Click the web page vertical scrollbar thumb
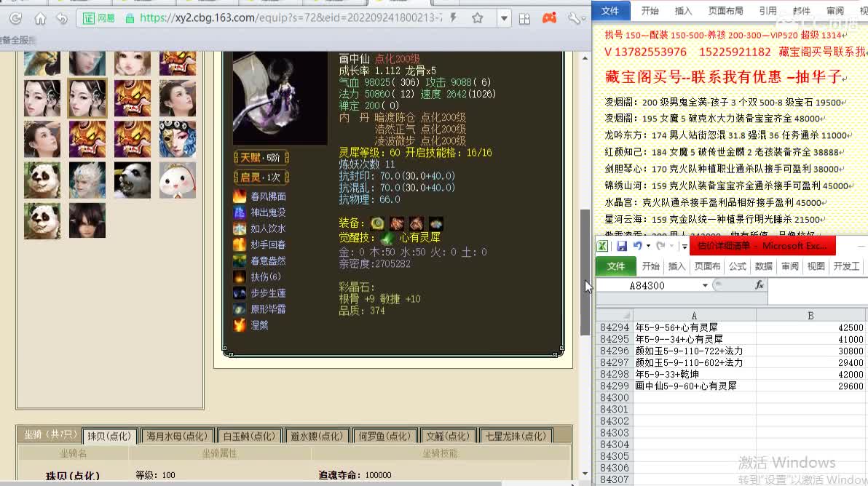 pos(585,273)
